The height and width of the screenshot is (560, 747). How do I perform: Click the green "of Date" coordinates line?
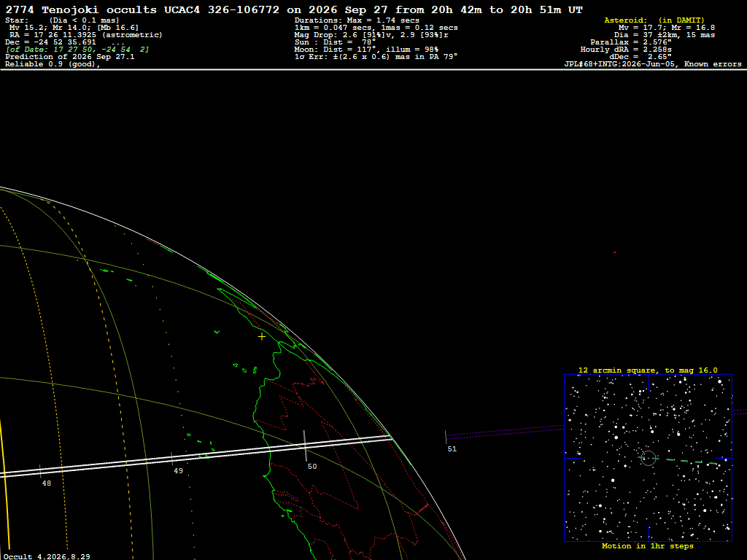pos(77,49)
